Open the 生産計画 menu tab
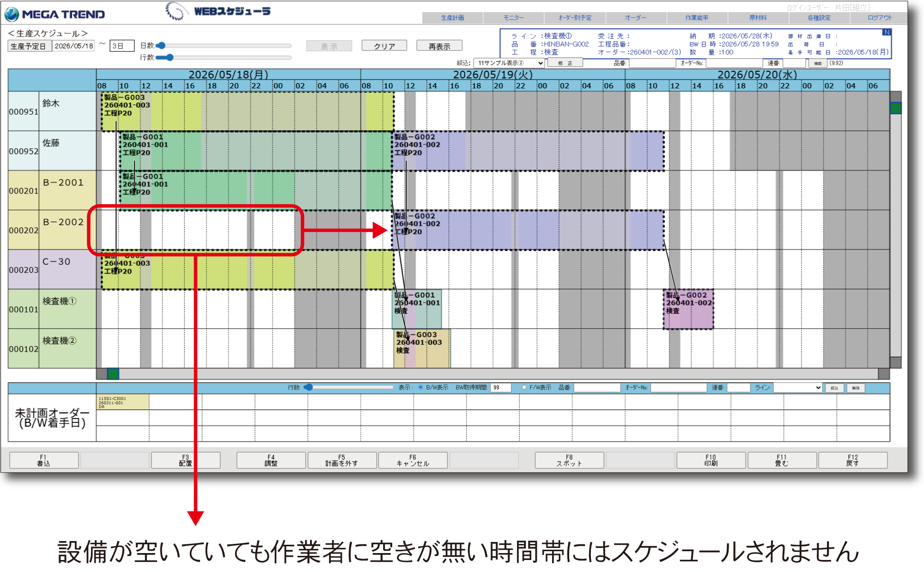Viewport: 924px width, 572px height. click(x=453, y=18)
